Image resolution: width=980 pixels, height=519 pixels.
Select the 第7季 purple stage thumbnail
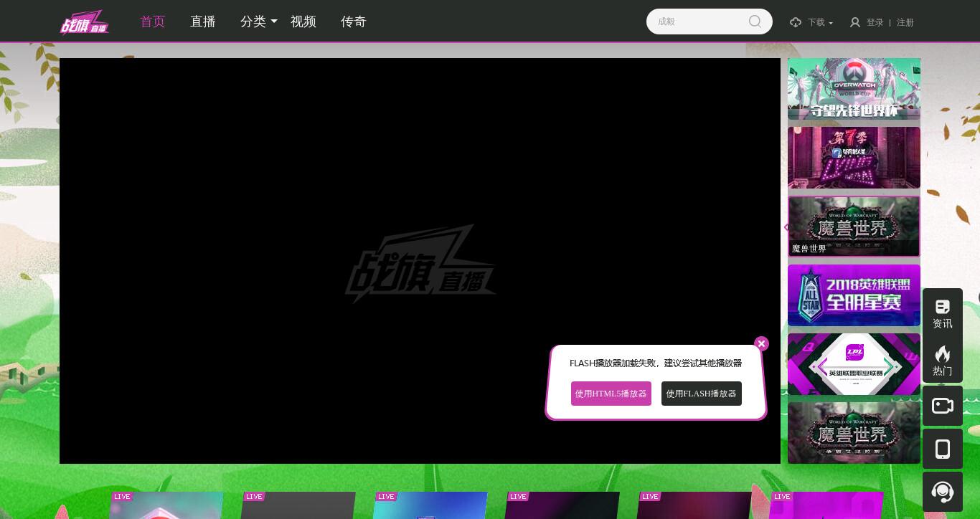click(854, 158)
